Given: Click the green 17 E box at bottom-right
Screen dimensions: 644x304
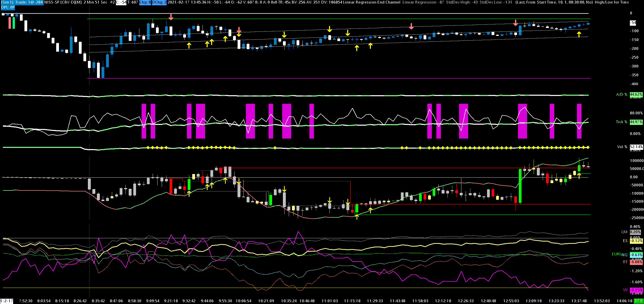Looking at the screenshot, I should click(x=638, y=301).
